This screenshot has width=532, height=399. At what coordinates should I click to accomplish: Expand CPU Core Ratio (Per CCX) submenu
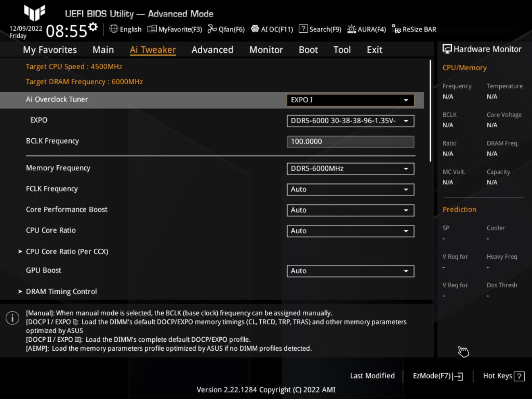pos(63,251)
